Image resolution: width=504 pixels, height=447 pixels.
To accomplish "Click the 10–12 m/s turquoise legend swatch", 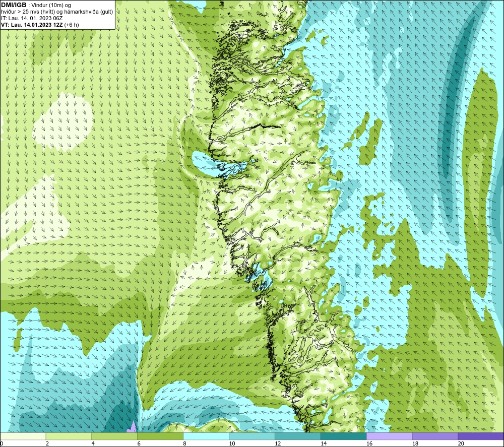I will point(251,436).
